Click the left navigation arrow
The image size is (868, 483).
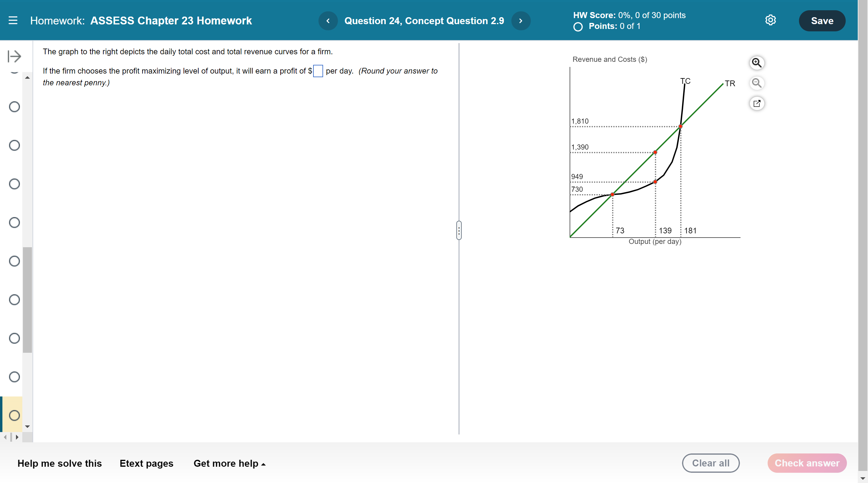[x=328, y=20]
